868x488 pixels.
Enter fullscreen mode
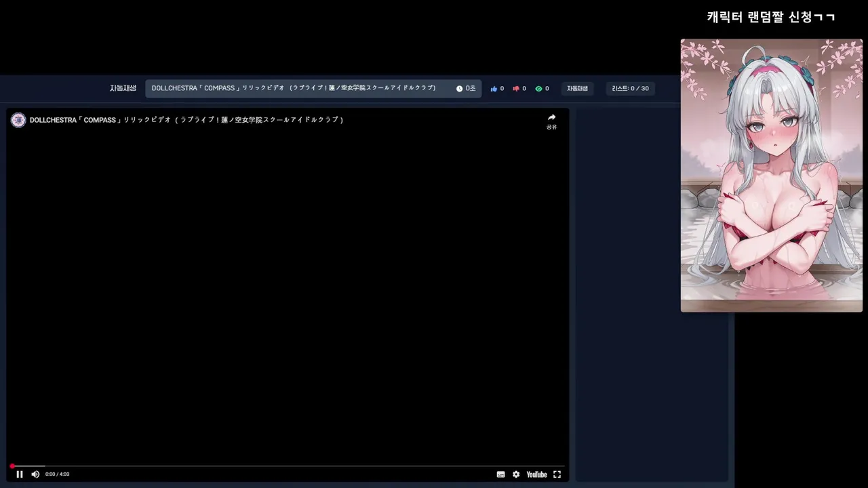click(557, 474)
